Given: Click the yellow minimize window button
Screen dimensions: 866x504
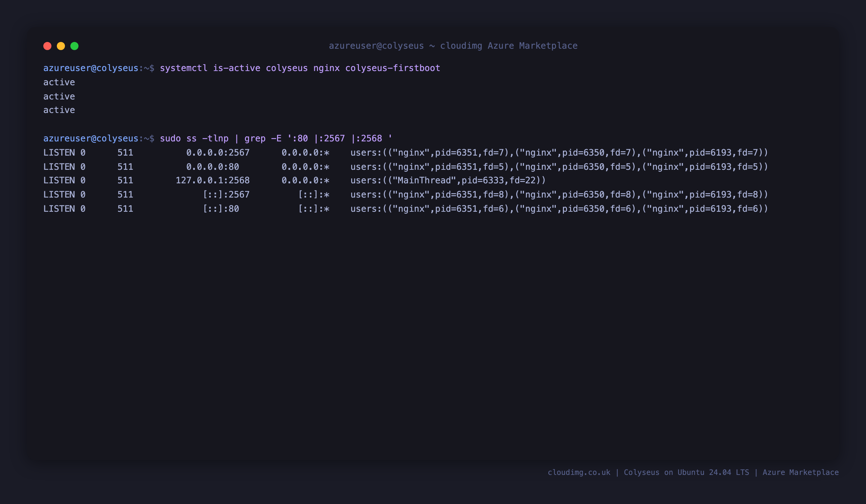Looking at the screenshot, I should pos(61,46).
